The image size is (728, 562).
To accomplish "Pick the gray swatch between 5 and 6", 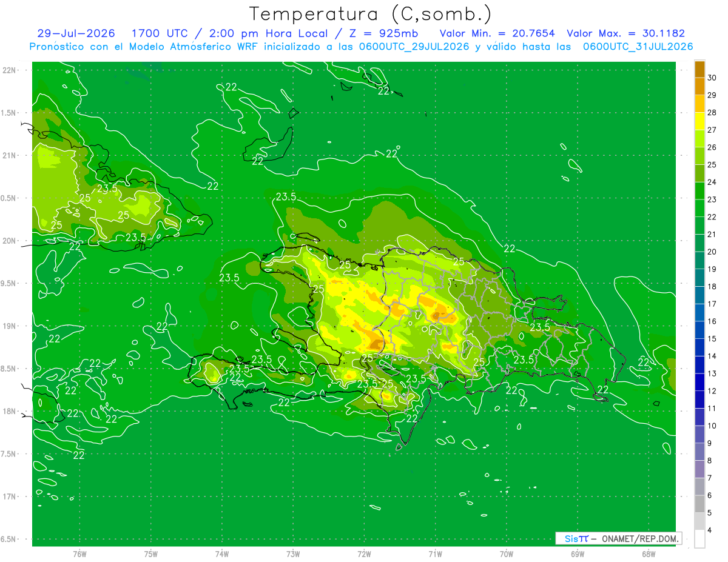I will pos(699,504).
